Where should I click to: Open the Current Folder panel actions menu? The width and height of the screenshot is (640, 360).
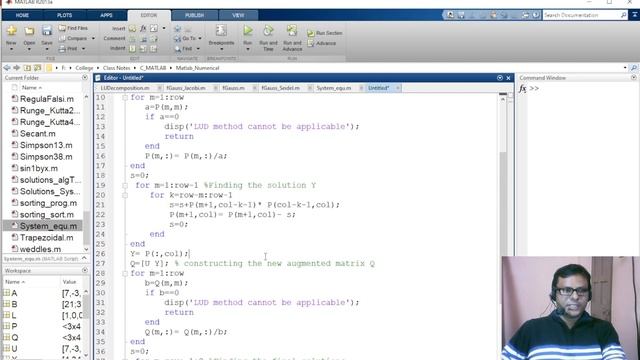pos(85,78)
